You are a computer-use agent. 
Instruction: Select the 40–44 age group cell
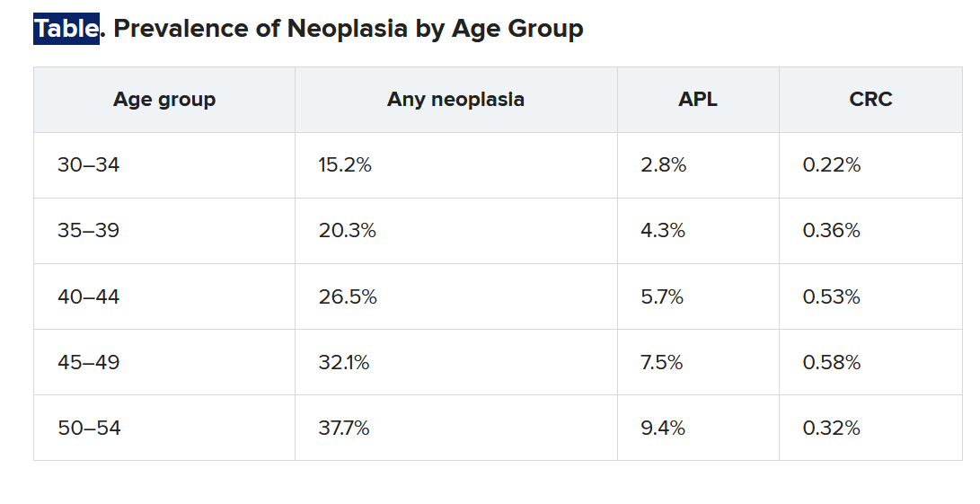88,296
